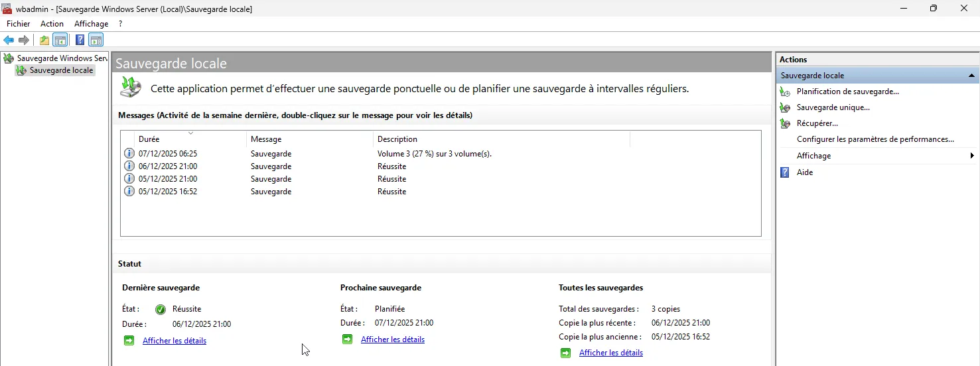Open Aide in Actions pane
The width and height of the screenshot is (980, 366).
coord(805,172)
